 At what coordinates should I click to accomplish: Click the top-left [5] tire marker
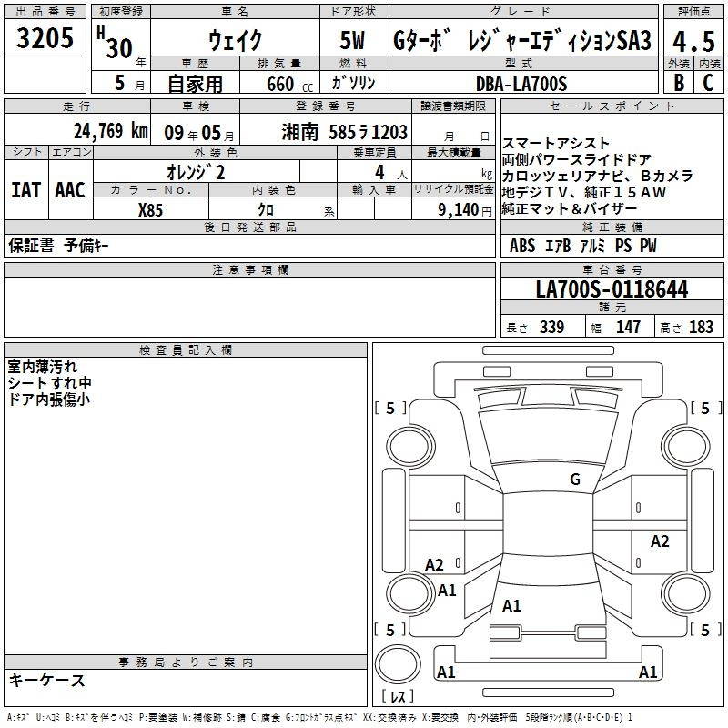tap(390, 409)
